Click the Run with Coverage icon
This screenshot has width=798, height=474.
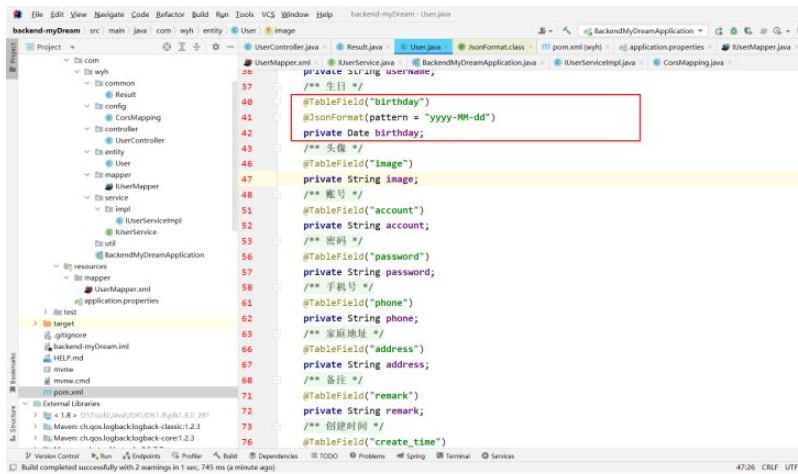tap(748, 31)
